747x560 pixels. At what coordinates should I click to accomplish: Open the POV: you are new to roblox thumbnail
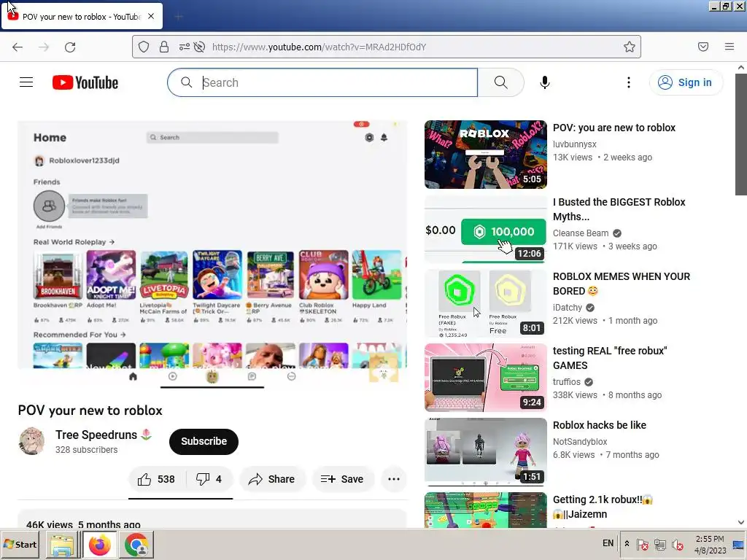click(x=485, y=155)
